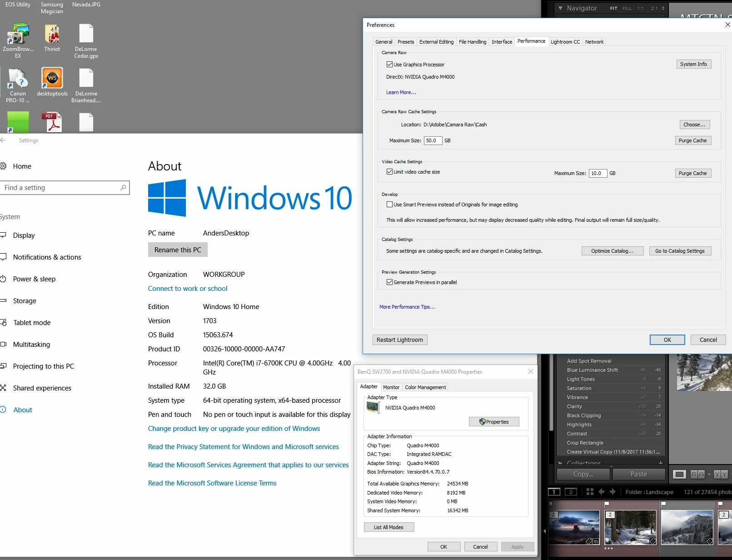Purge the video cache
This screenshot has width=732, height=560.
[x=692, y=173]
